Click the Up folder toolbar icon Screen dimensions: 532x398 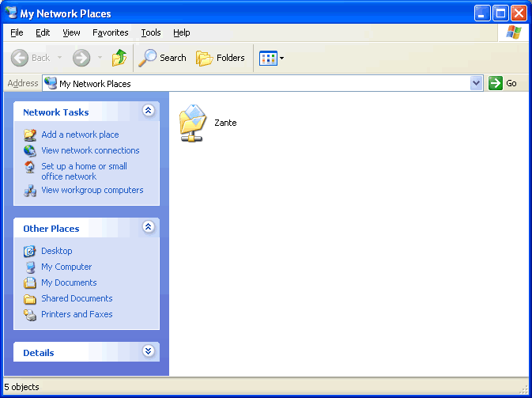pos(119,58)
